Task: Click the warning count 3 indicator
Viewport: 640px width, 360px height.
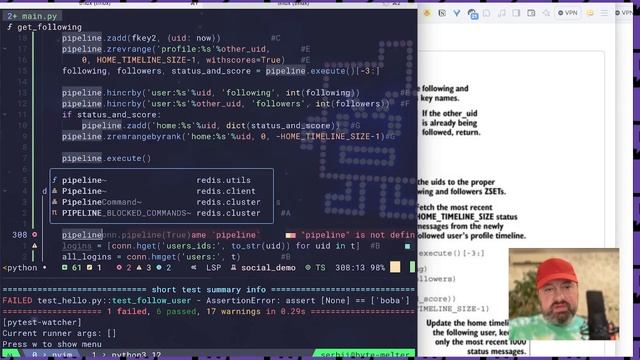Action: coord(143,268)
